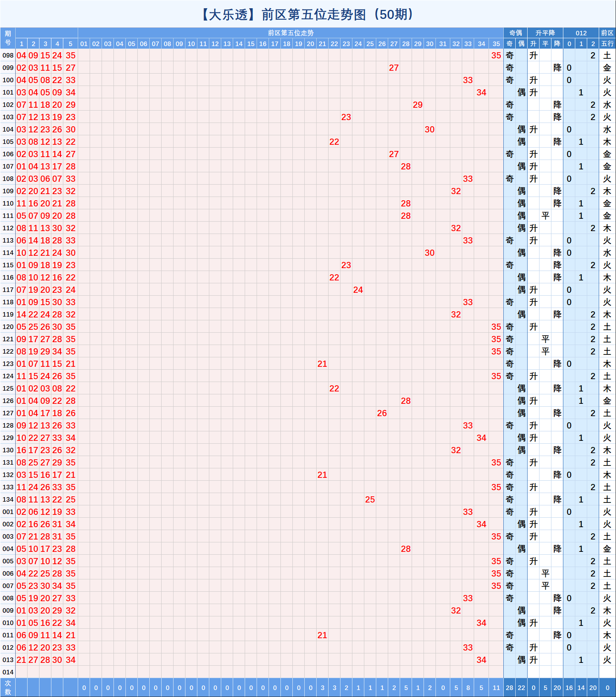
Task: Click the 五行 column header
Action: pos(607,44)
